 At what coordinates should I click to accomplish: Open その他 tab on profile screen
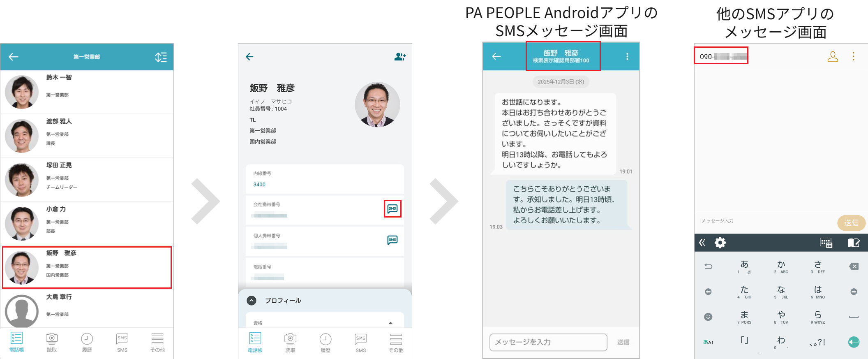396,343
